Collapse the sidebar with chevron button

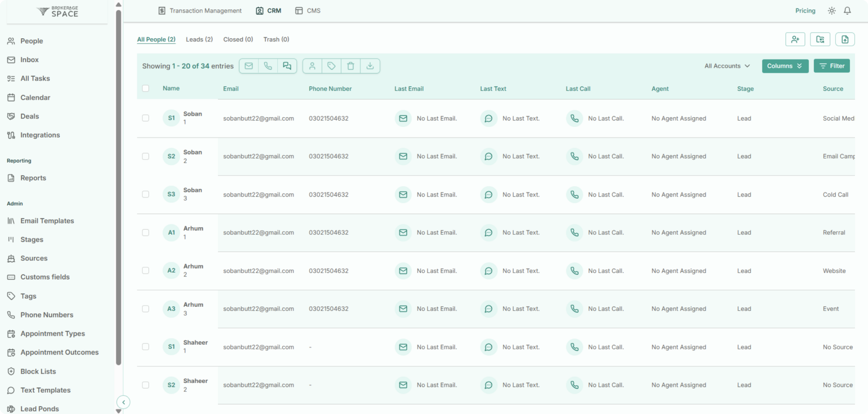coord(123,402)
